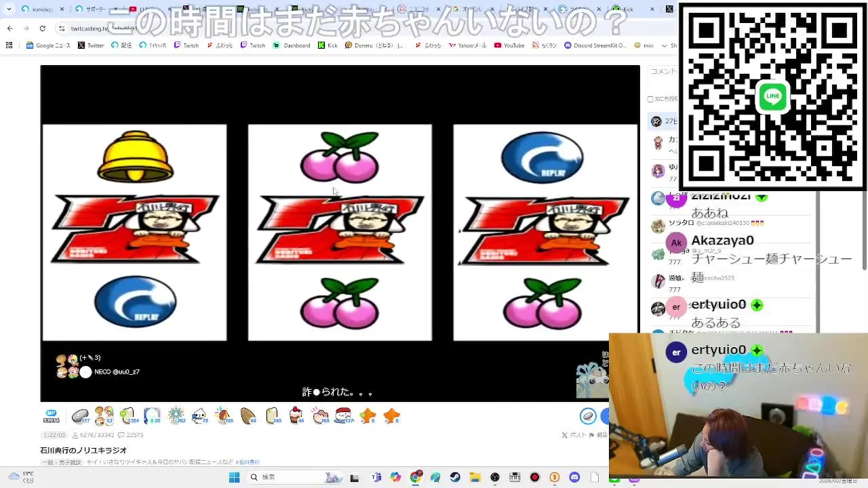Open the tab search chevron in Chrome
868x488 pixels.
pos(9,9)
